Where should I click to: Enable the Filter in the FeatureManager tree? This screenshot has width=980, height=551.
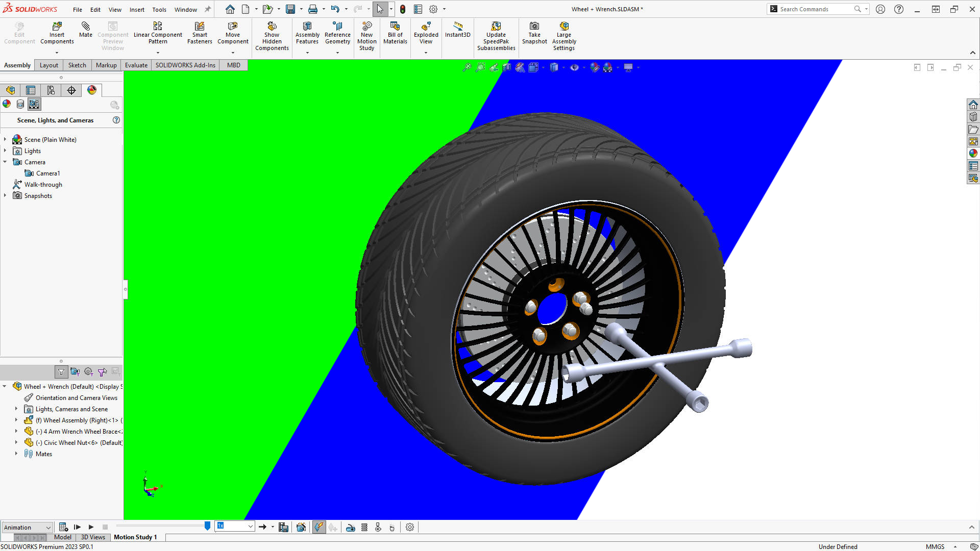pyautogui.click(x=61, y=372)
